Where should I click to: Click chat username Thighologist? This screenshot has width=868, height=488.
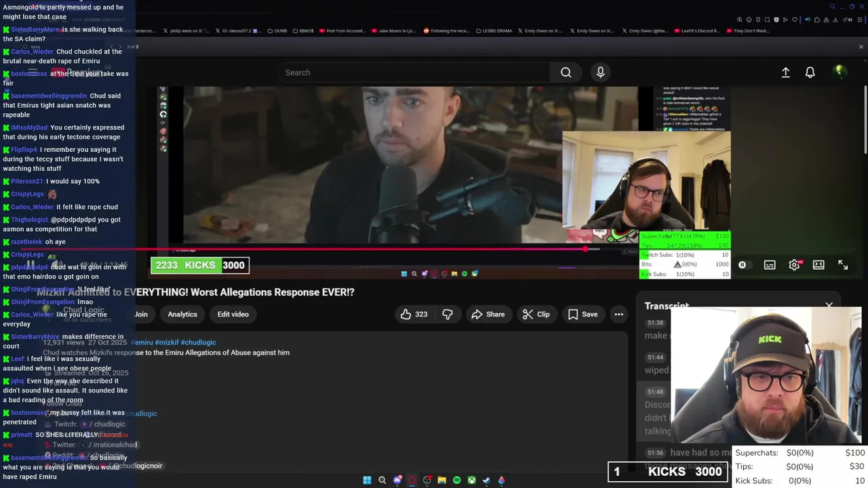pyautogui.click(x=29, y=220)
